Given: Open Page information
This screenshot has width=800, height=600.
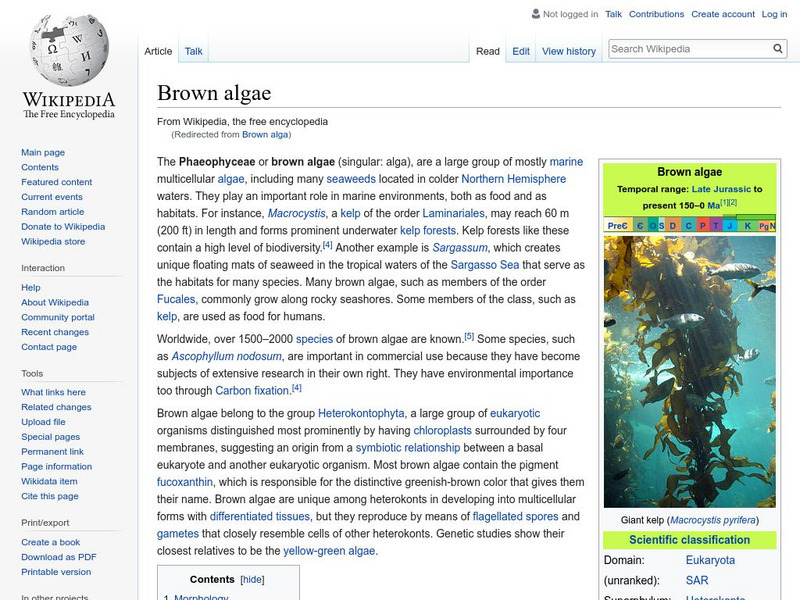Looking at the screenshot, I should click(57, 466).
